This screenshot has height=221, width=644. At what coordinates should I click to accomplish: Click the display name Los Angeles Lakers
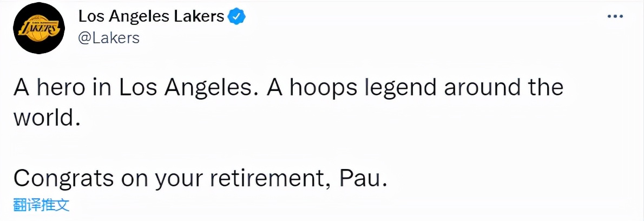click(x=151, y=17)
